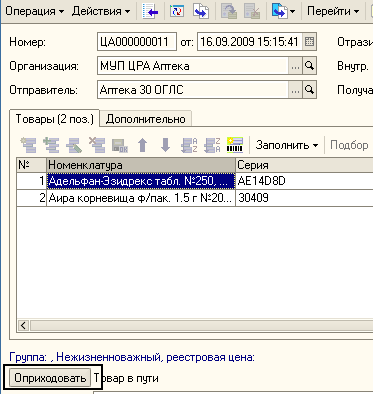Screen dimensions: 373x394
Task: Open the Перейти dropdown menu
Action: [333, 11]
